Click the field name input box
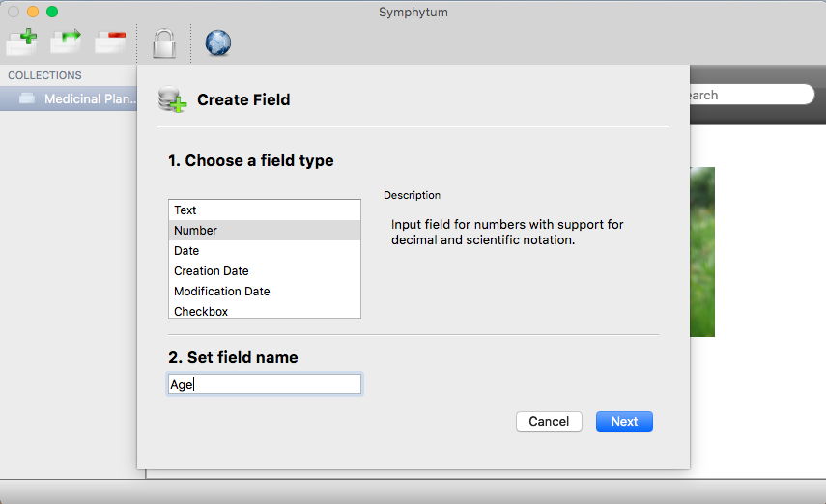Image resolution: width=826 pixels, height=504 pixels. pyautogui.click(x=265, y=384)
